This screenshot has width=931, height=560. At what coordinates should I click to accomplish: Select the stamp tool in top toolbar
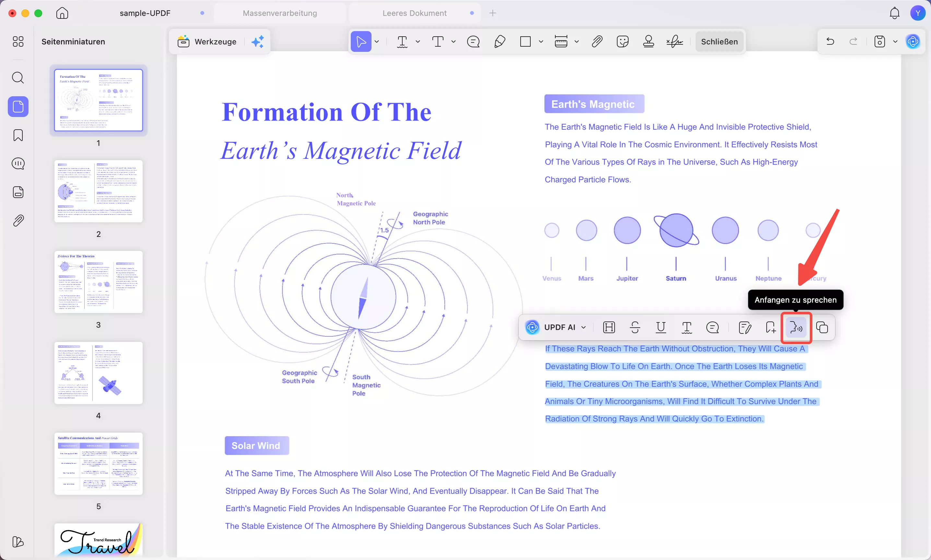point(648,41)
